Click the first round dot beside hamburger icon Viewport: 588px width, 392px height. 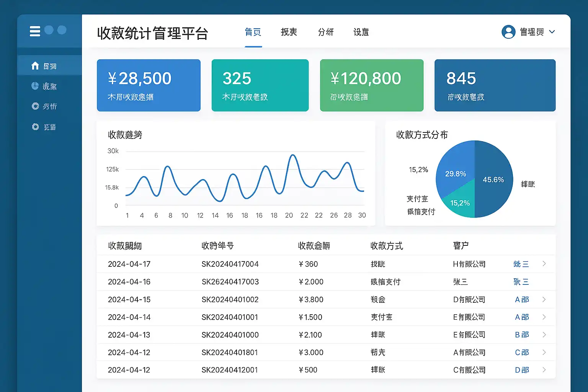point(49,30)
